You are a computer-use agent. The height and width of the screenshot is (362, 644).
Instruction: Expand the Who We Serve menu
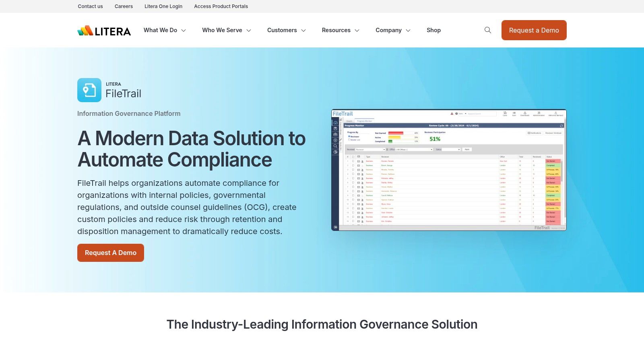coord(227,30)
